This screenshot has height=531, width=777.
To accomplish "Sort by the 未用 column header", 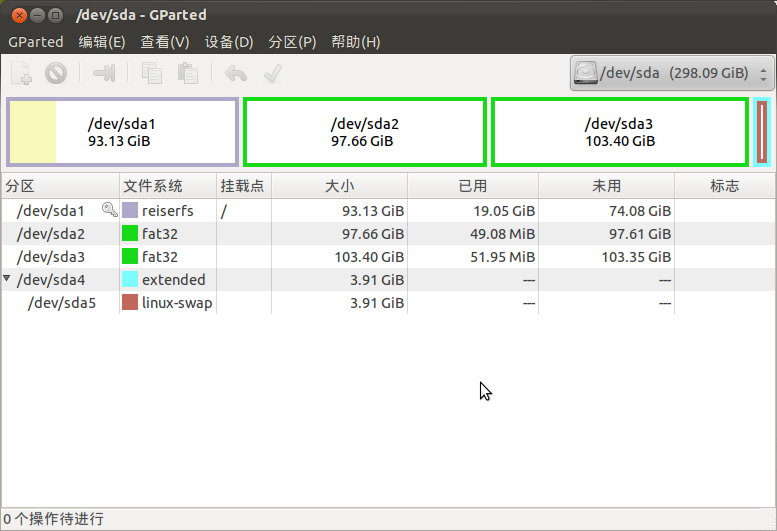I will coord(607,186).
